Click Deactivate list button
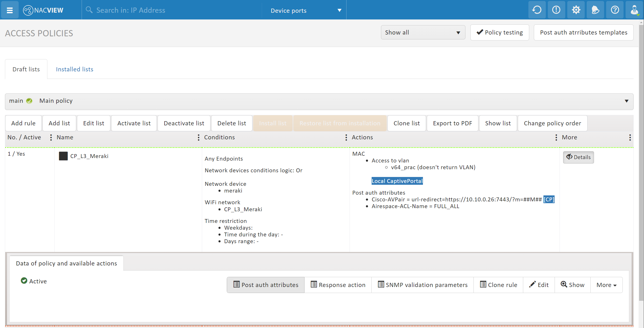Viewport: 644px width, 328px height. (184, 123)
